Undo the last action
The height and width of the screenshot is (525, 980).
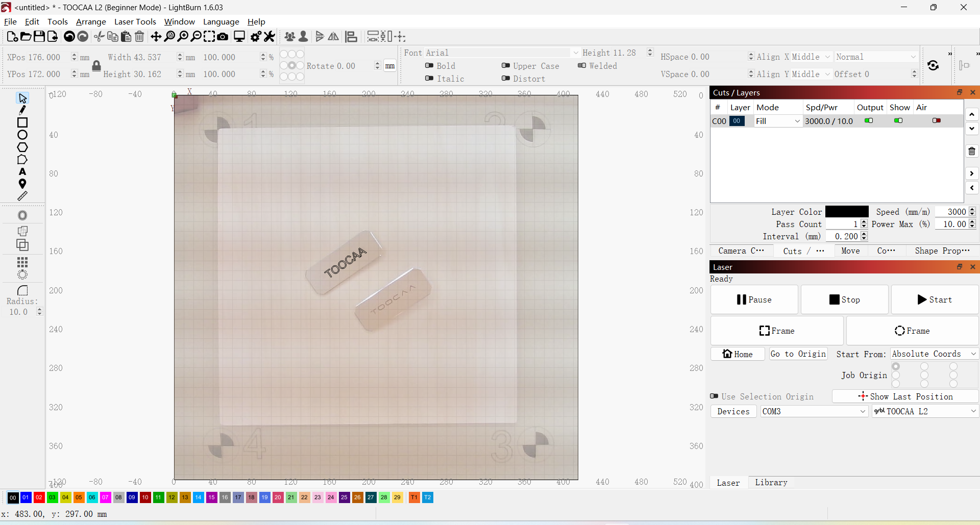(x=69, y=37)
